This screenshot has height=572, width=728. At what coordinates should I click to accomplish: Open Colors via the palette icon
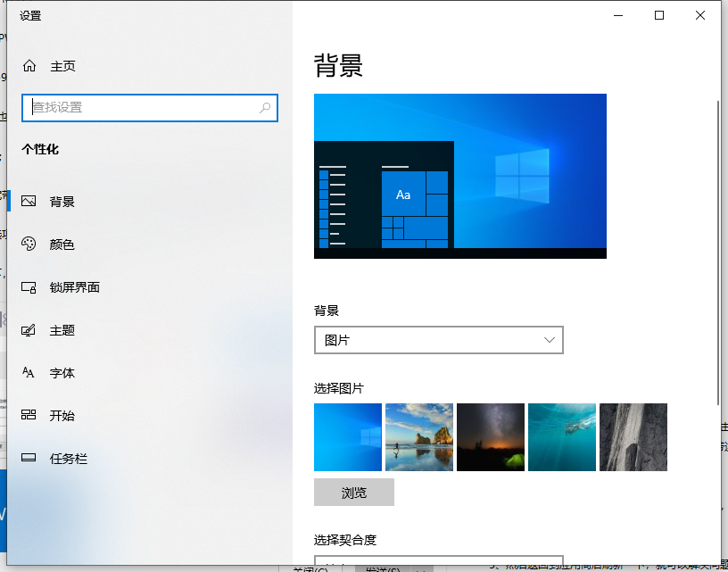[29, 245]
